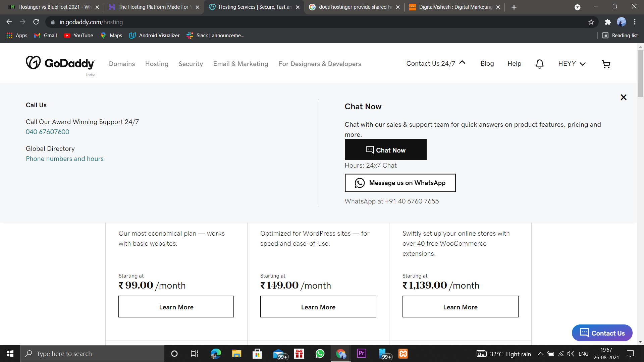Click the Windows taskbar search box
The width and height of the screenshot is (644, 362).
[x=92, y=354]
